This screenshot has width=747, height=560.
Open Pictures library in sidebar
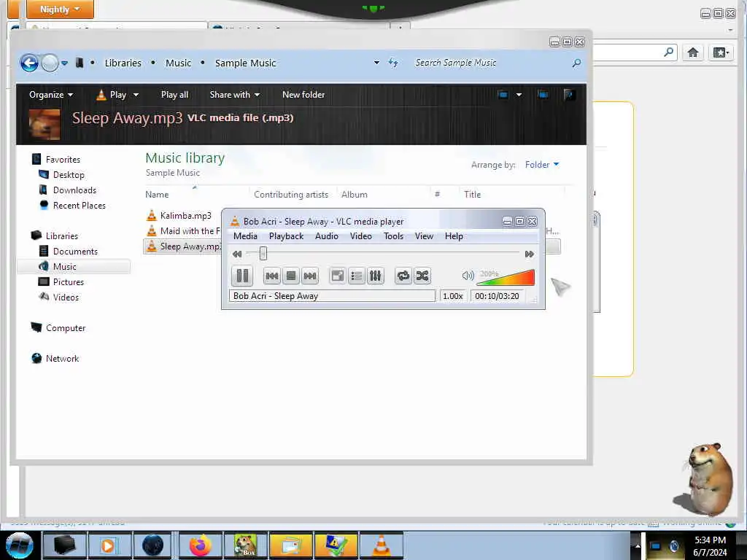click(68, 282)
